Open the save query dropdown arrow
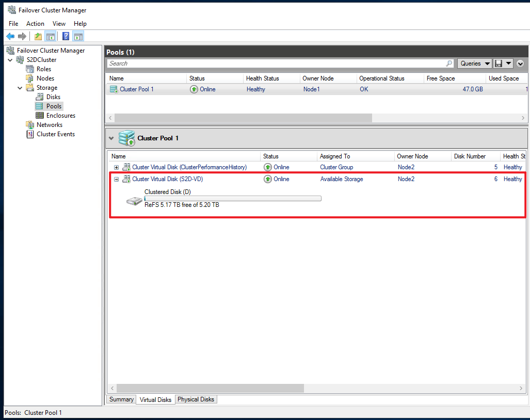Screen dimensions: 530x420 pos(508,63)
